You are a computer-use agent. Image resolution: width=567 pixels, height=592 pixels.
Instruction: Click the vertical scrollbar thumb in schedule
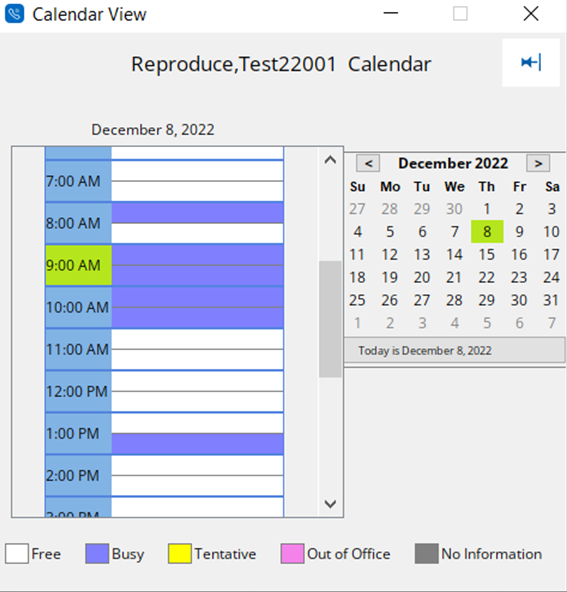[x=330, y=319]
